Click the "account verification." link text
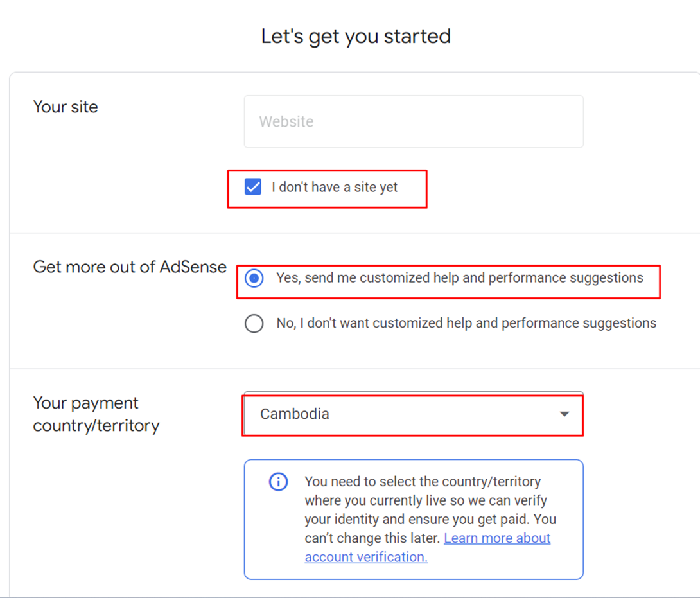 (x=366, y=557)
